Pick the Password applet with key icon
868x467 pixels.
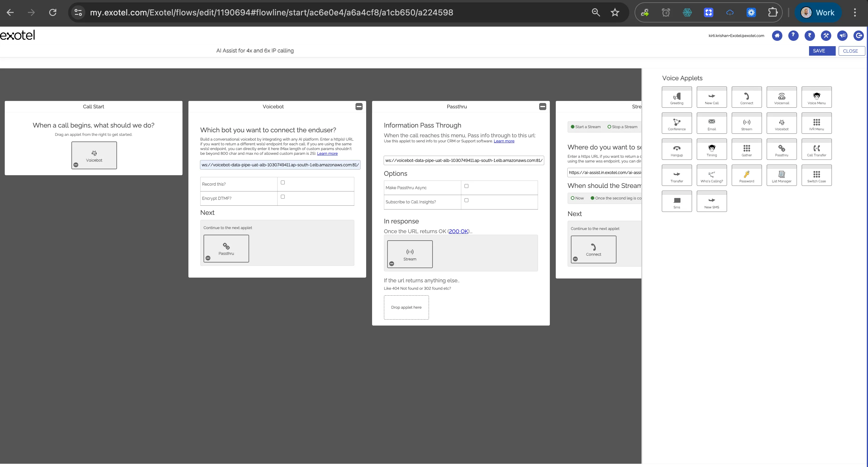pos(746,175)
